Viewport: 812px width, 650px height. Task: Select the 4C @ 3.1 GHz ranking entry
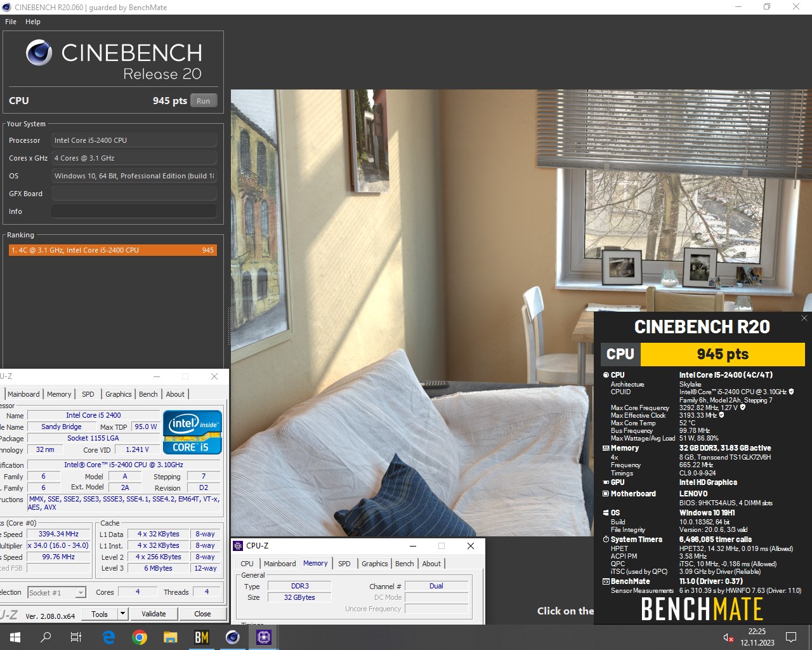pyautogui.click(x=112, y=250)
